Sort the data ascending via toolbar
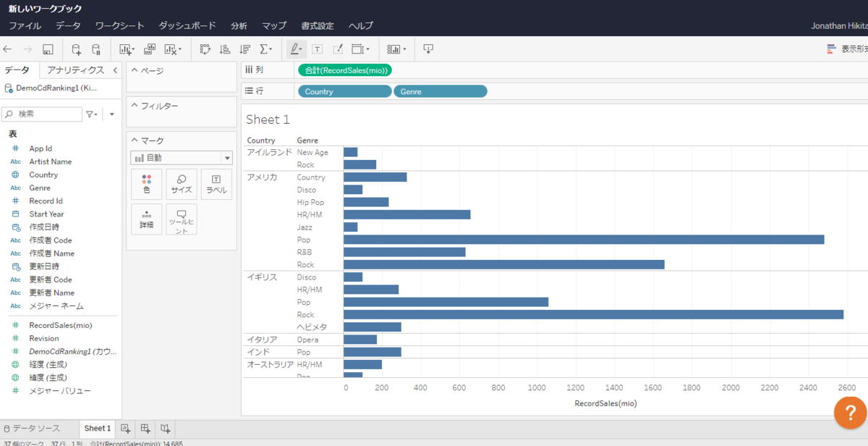The width and height of the screenshot is (868, 446). tap(226, 49)
